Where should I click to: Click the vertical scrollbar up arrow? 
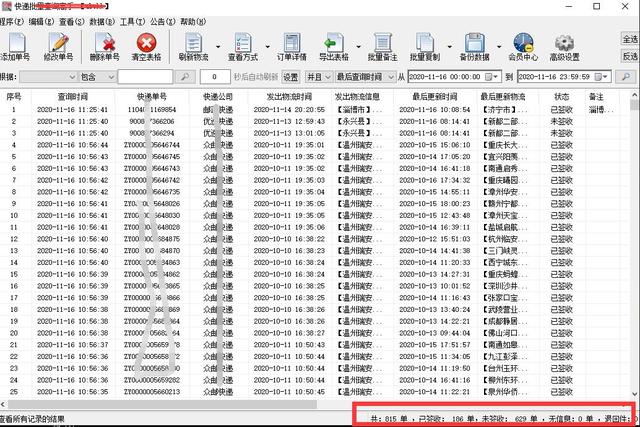pos(634,95)
